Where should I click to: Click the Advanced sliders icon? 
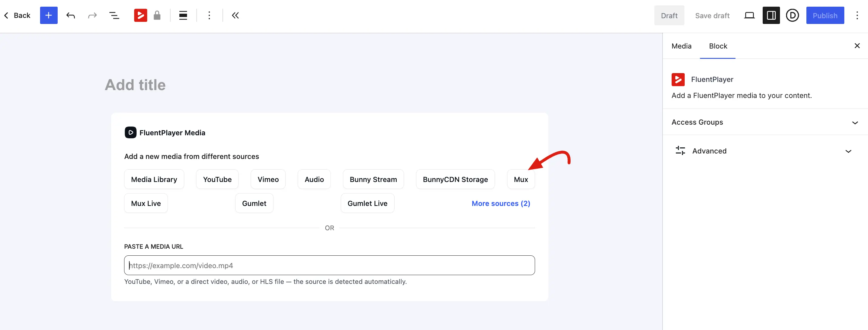(680, 150)
